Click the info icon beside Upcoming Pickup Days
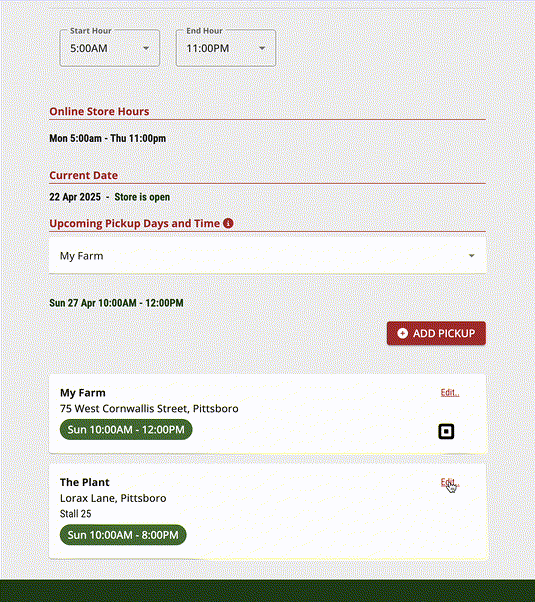The image size is (535, 602). (228, 223)
